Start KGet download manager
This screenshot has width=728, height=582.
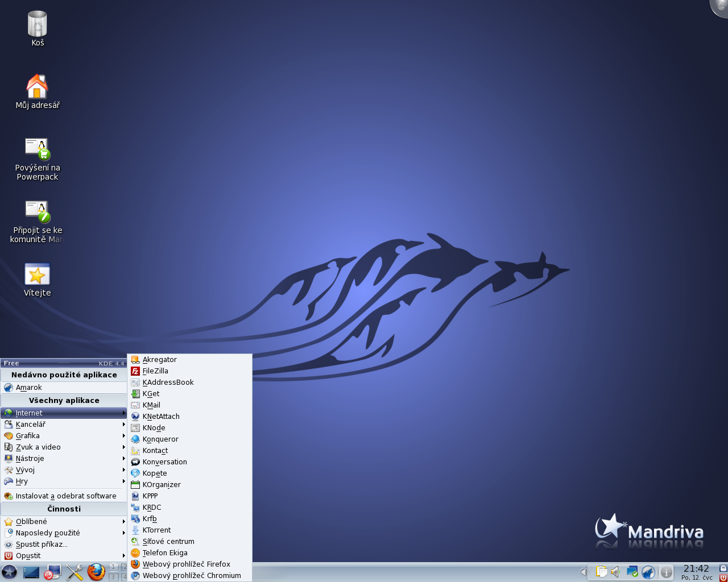point(189,394)
